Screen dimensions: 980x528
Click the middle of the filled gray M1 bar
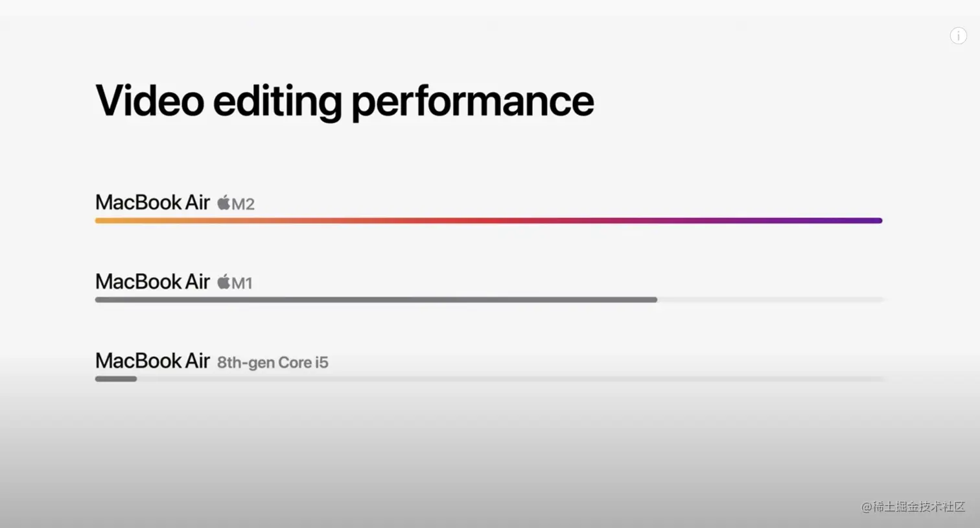point(376,300)
